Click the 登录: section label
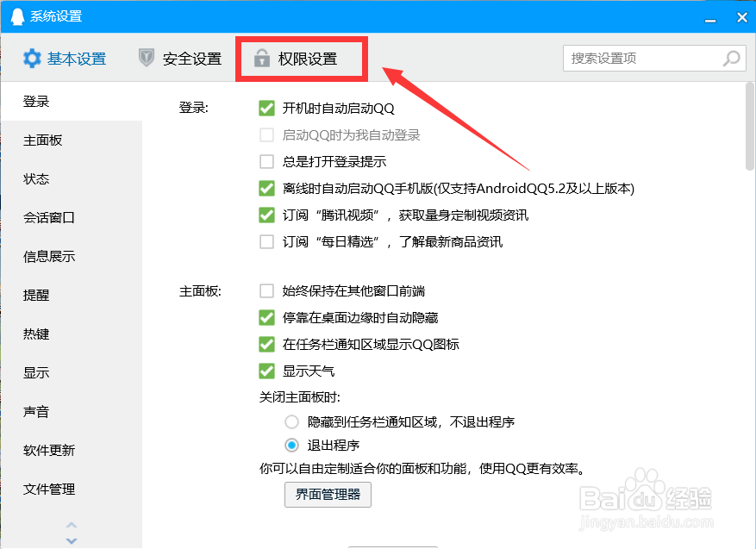The height and width of the screenshot is (549, 756). coord(193,108)
